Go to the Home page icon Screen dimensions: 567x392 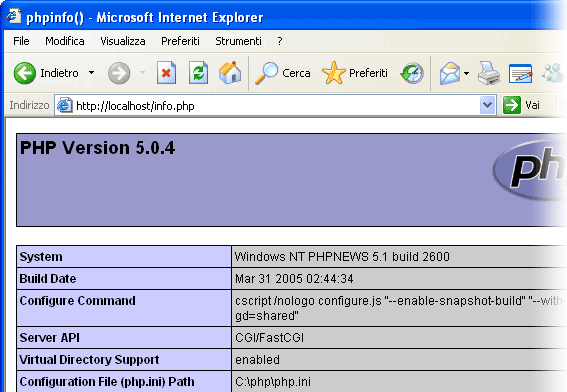tap(230, 73)
